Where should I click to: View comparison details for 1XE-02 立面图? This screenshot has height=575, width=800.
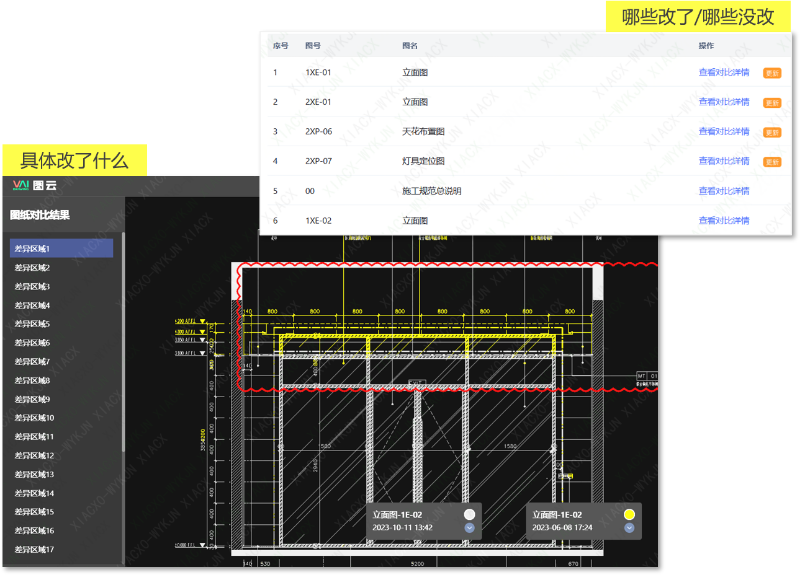[724, 220]
